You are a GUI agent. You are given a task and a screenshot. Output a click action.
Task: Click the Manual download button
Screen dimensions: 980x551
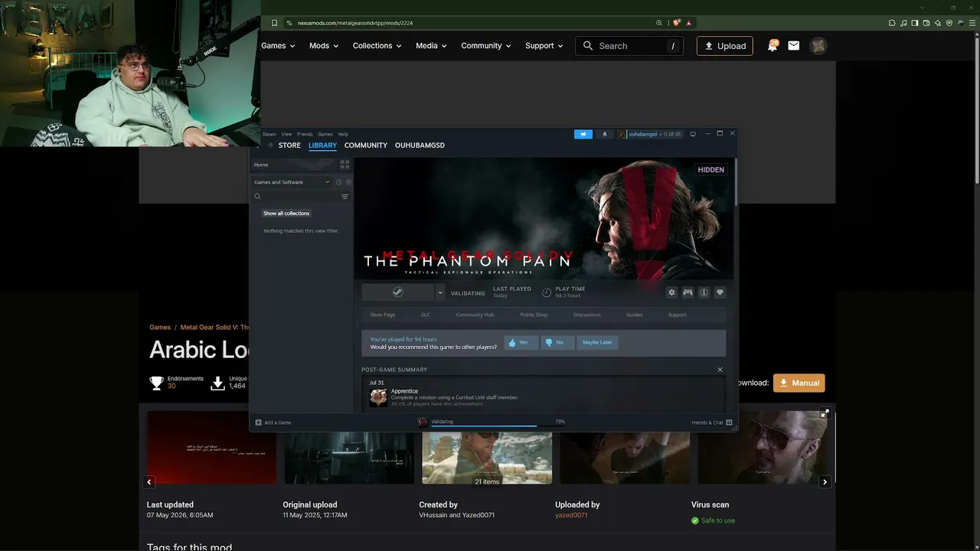pyautogui.click(x=799, y=383)
